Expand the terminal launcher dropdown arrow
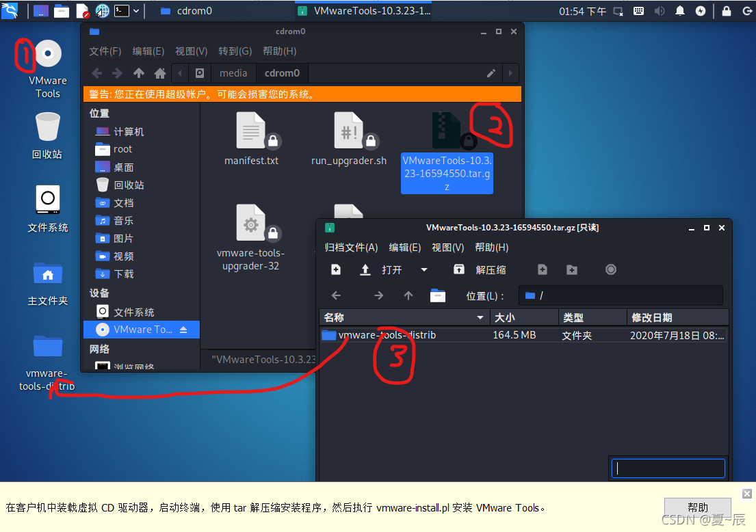Image resolution: width=756 pixels, height=532 pixels. 136,11
